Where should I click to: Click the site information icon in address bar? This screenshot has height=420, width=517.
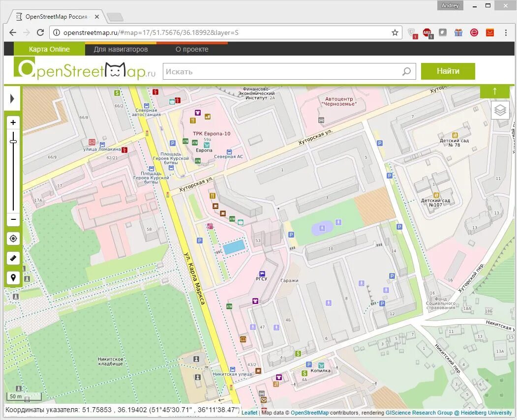[x=57, y=32]
